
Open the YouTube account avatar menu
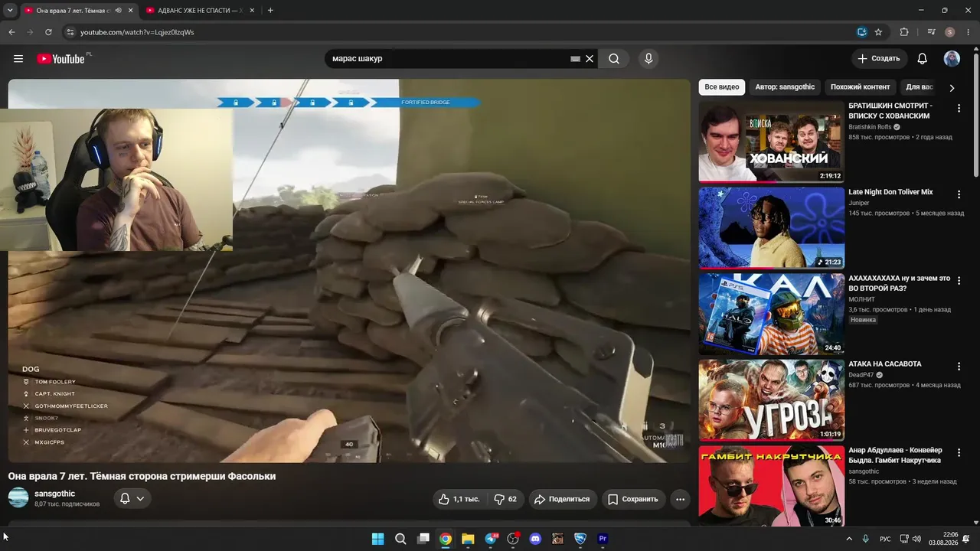tap(952, 59)
